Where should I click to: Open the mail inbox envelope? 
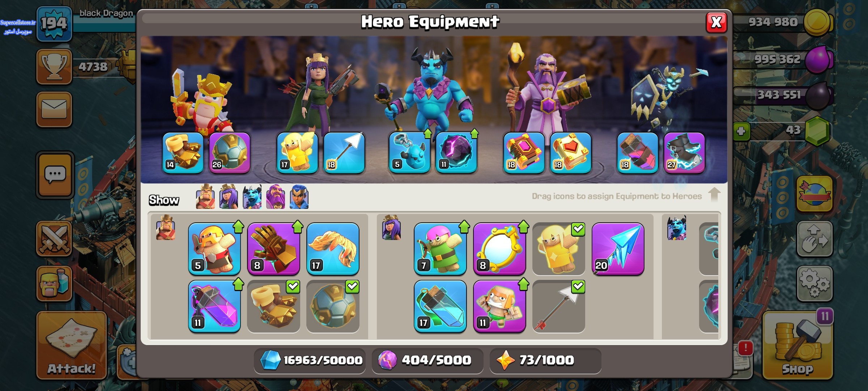click(x=54, y=109)
